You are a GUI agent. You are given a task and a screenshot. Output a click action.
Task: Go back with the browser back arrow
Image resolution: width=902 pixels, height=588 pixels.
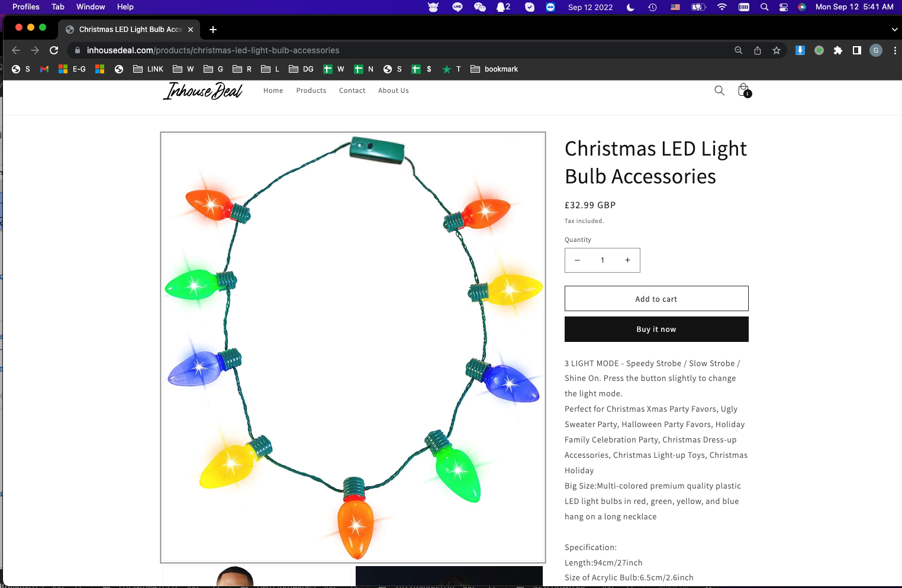16,50
